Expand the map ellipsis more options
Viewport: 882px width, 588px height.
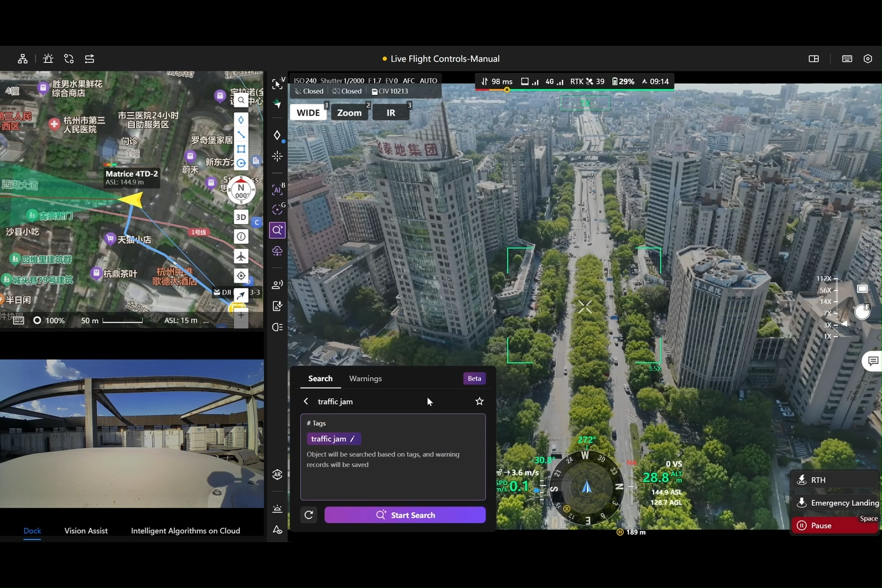pyautogui.click(x=206, y=321)
